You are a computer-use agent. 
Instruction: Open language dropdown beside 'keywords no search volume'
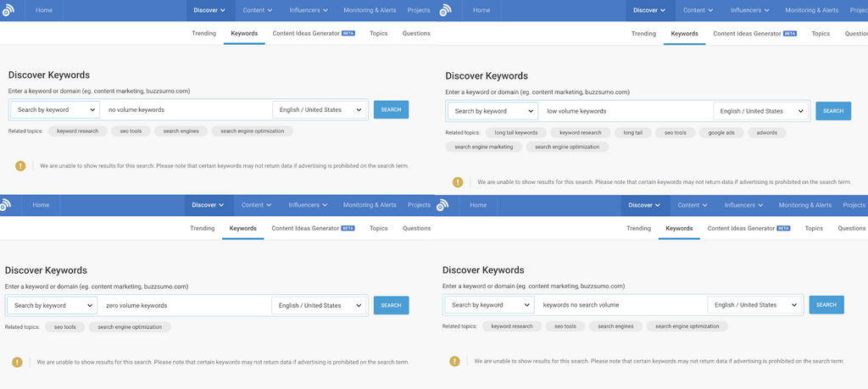(755, 305)
